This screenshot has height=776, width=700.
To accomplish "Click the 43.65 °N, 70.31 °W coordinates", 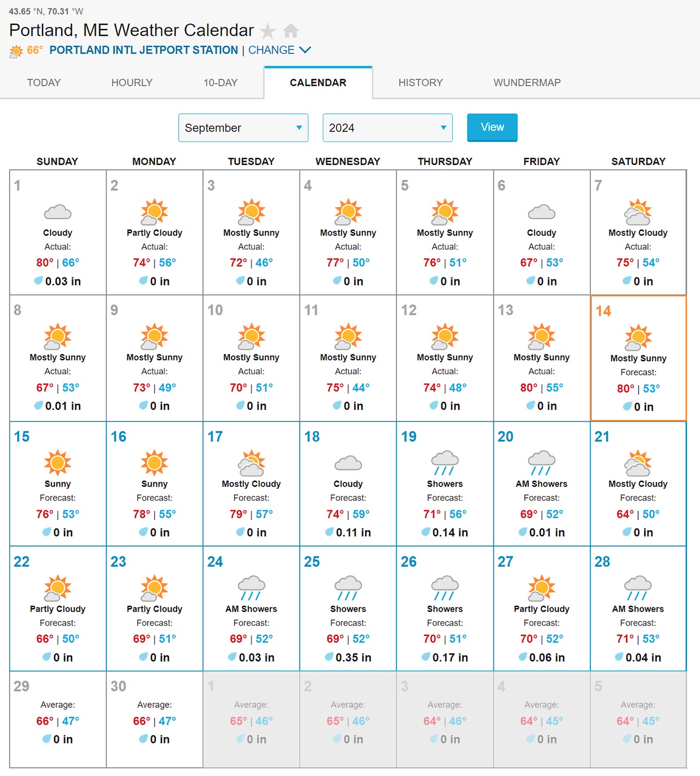I will pyautogui.click(x=46, y=11).
